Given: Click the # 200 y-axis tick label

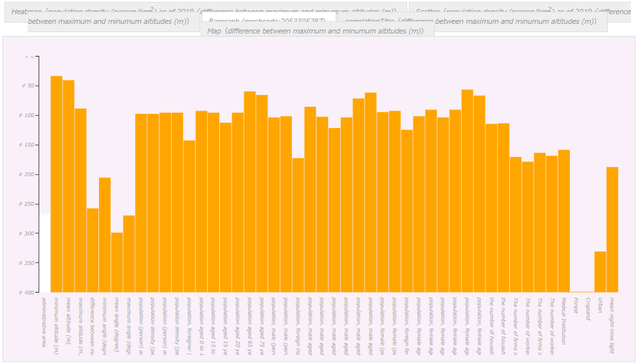Looking at the screenshot, I should (x=27, y=174).
